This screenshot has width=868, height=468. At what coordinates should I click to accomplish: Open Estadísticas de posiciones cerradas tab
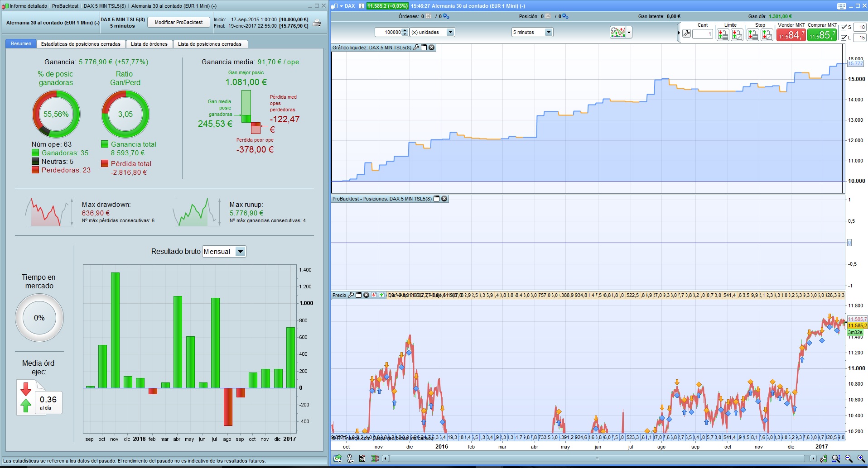click(x=81, y=44)
